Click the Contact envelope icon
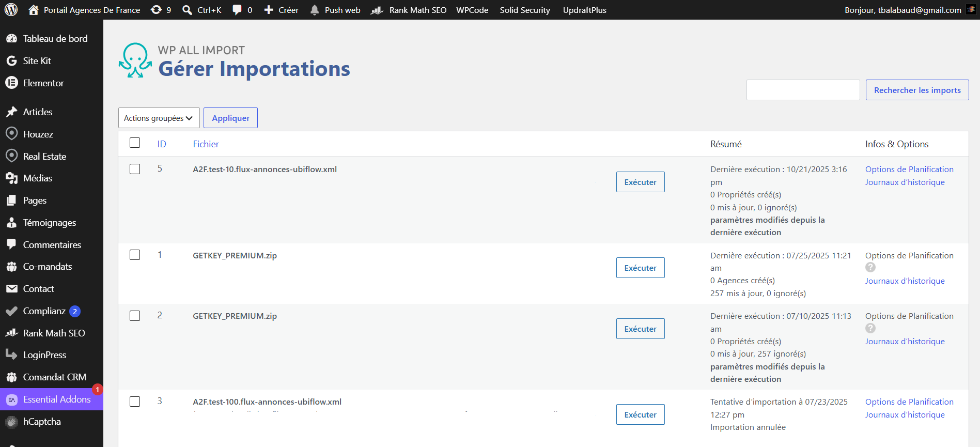The width and height of the screenshot is (980, 447). click(x=11, y=289)
